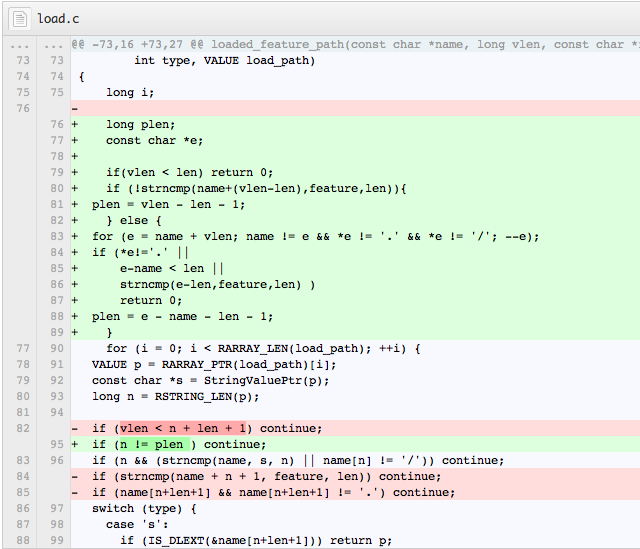Viewport: 640px width, 549px height.
Task: Click old line number 82
Action: coord(23,428)
